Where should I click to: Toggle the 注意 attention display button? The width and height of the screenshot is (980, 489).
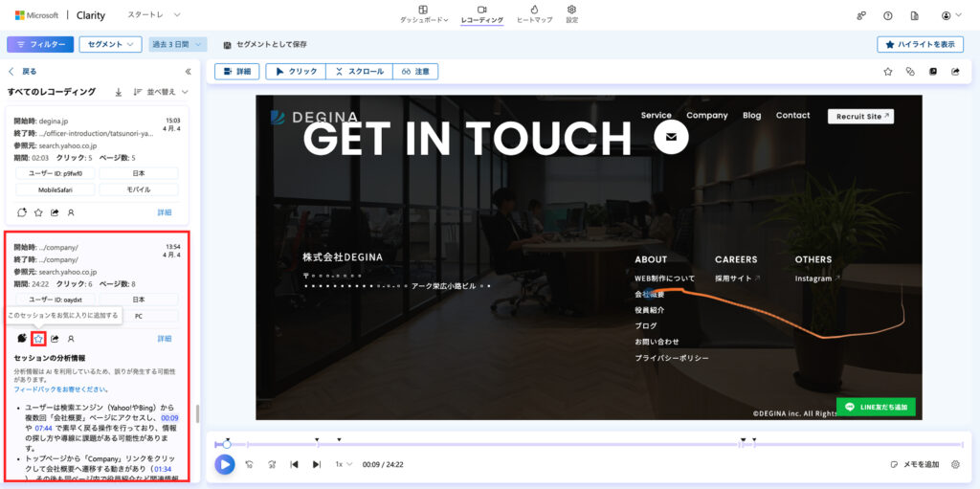pyautogui.click(x=415, y=72)
